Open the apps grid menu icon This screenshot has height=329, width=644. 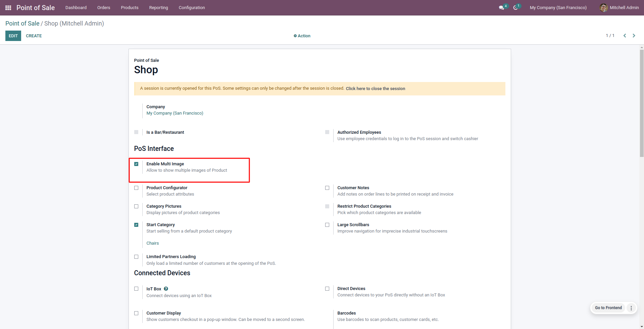pos(8,8)
